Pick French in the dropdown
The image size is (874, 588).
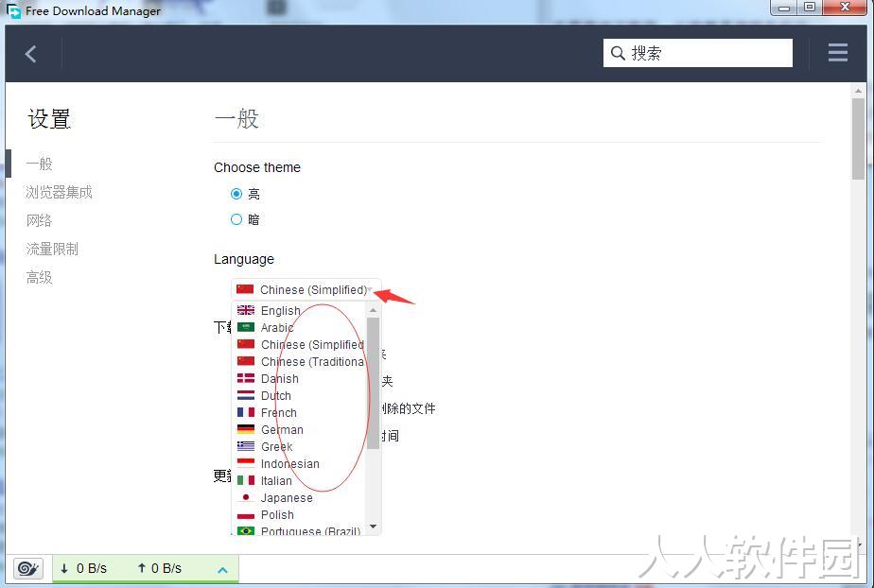pos(299,412)
